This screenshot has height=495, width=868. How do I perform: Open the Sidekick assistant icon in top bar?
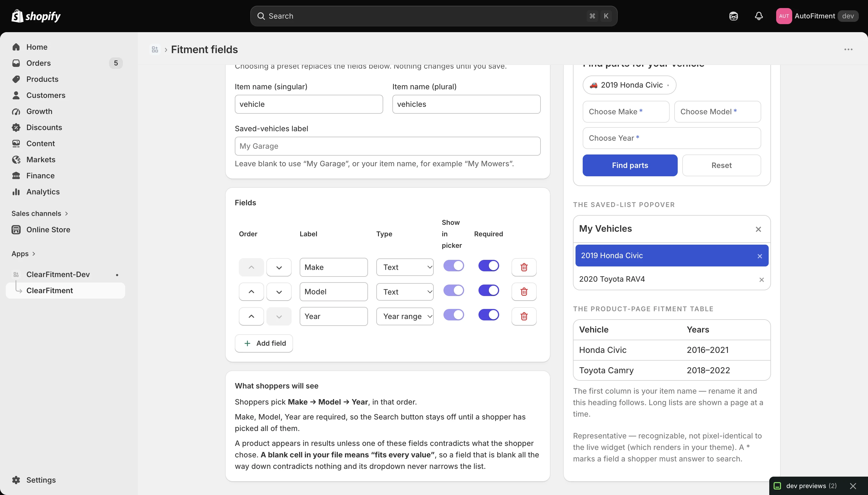pos(733,16)
